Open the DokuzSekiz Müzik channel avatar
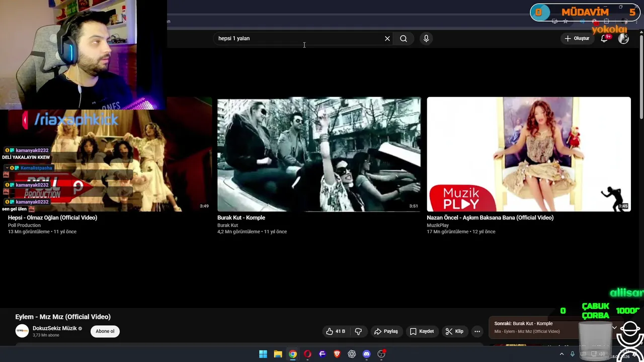 (22, 331)
